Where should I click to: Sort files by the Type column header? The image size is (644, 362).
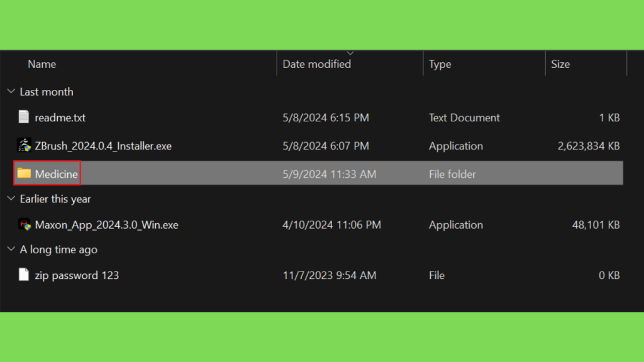pyautogui.click(x=440, y=64)
